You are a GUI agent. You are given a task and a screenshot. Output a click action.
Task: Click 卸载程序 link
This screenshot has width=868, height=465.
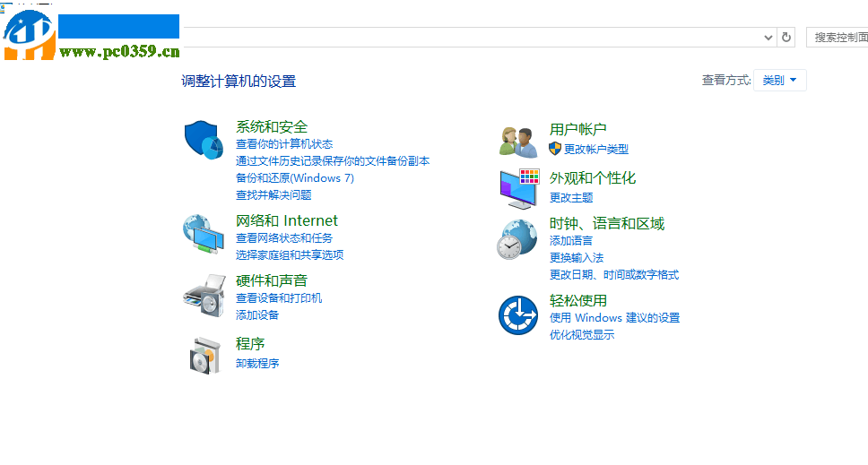point(256,363)
